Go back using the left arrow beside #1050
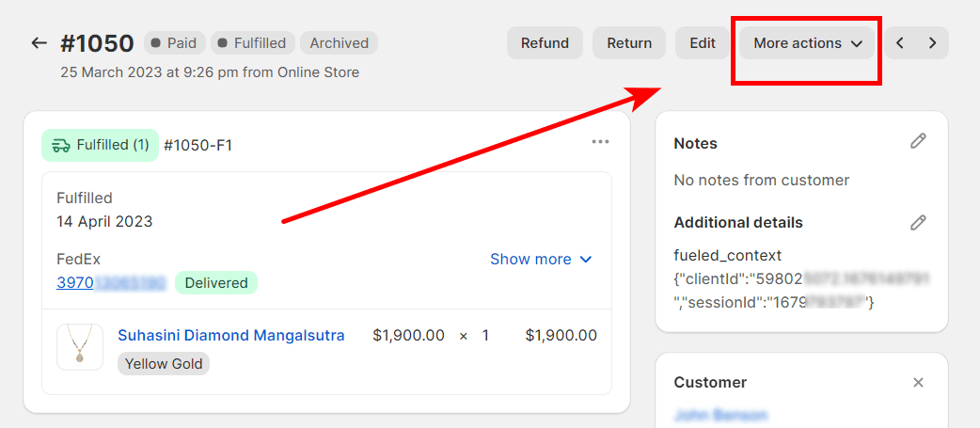 [40, 43]
